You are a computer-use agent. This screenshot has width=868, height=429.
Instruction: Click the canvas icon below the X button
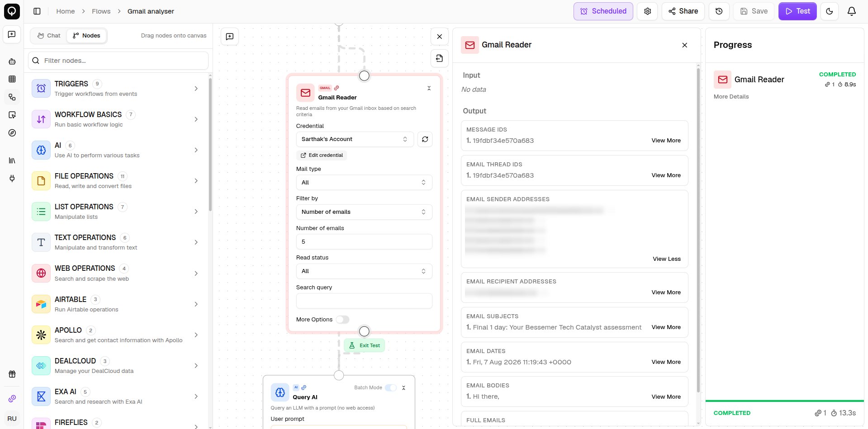click(440, 58)
